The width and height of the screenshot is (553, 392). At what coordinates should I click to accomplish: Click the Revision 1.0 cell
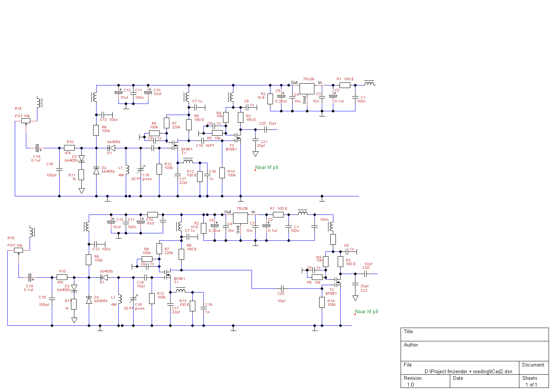click(x=425, y=381)
